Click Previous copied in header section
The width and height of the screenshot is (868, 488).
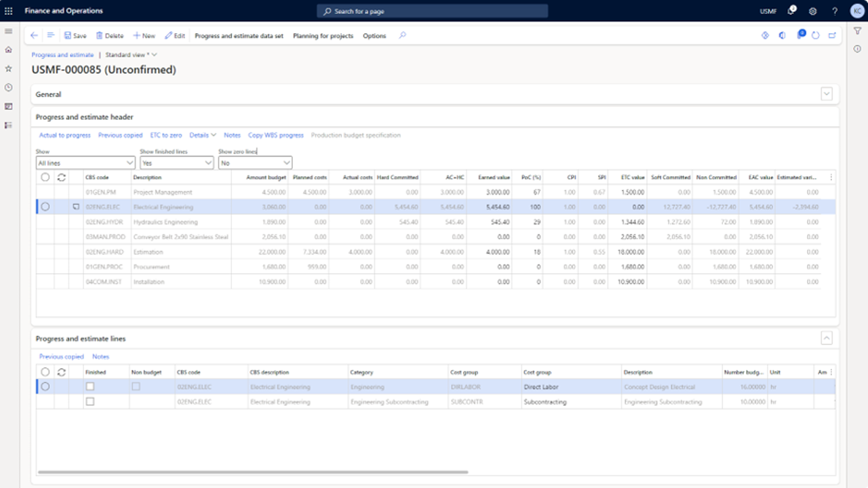click(x=120, y=136)
